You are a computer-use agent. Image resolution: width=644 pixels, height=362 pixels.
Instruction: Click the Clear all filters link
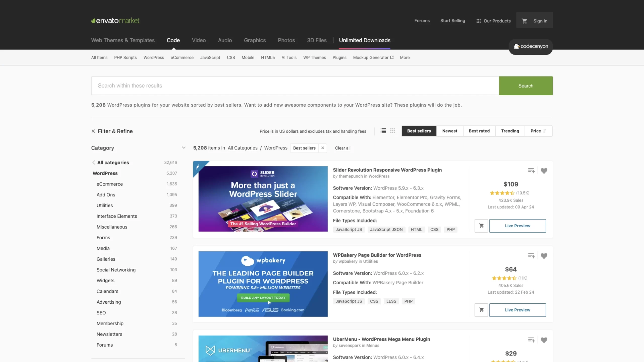343,148
